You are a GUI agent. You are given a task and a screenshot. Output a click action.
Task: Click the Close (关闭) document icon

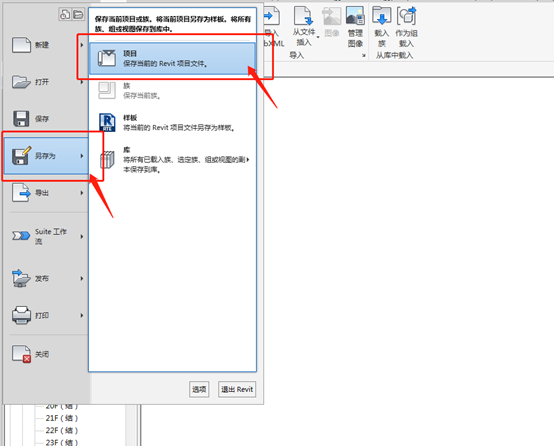click(x=21, y=353)
